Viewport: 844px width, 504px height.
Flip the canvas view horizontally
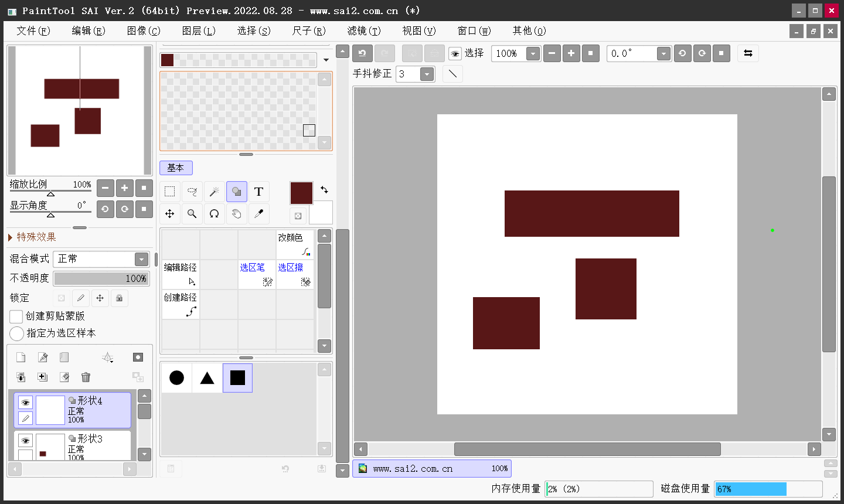tap(748, 53)
